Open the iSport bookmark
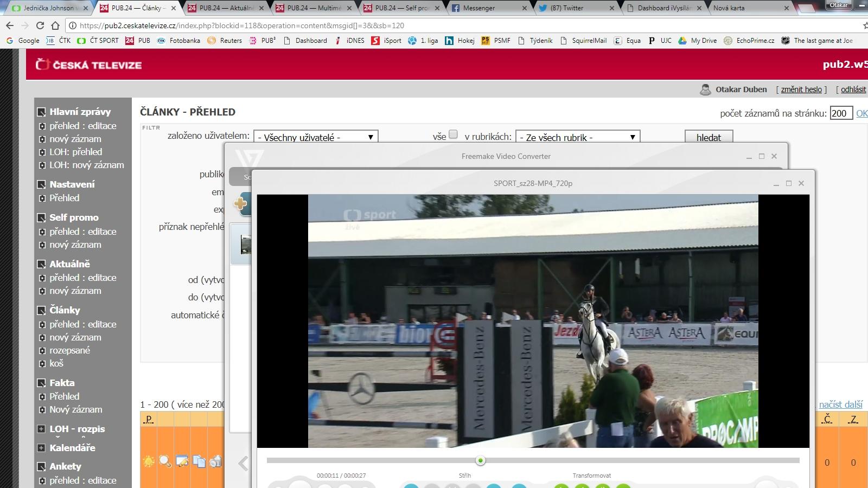The height and width of the screenshot is (488, 868). click(x=386, y=41)
